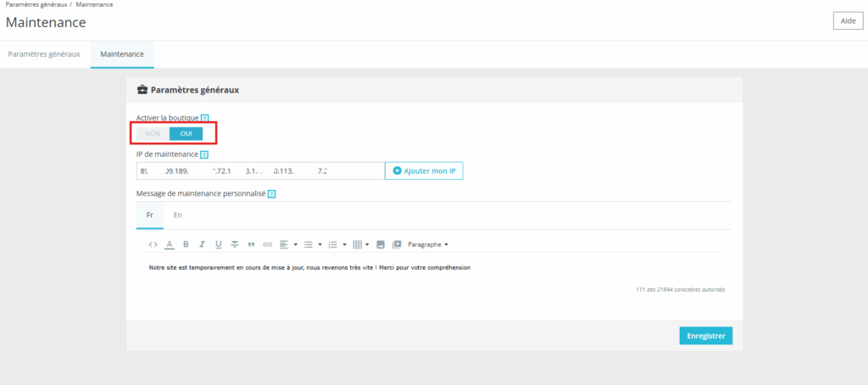This screenshot has width=868, height=385.
Task: Switch message language to Fr tab
Action: click(x=150, y=215)
